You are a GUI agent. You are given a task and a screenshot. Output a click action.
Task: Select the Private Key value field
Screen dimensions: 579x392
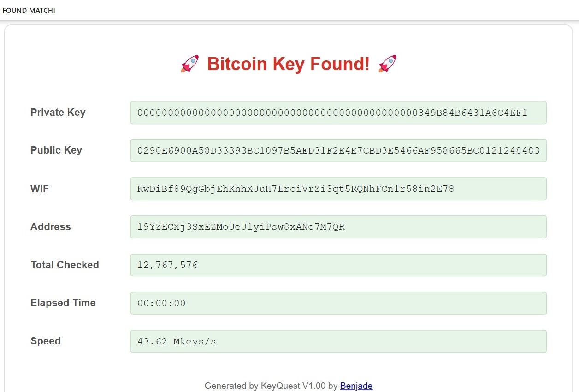[x=338, y=113]
